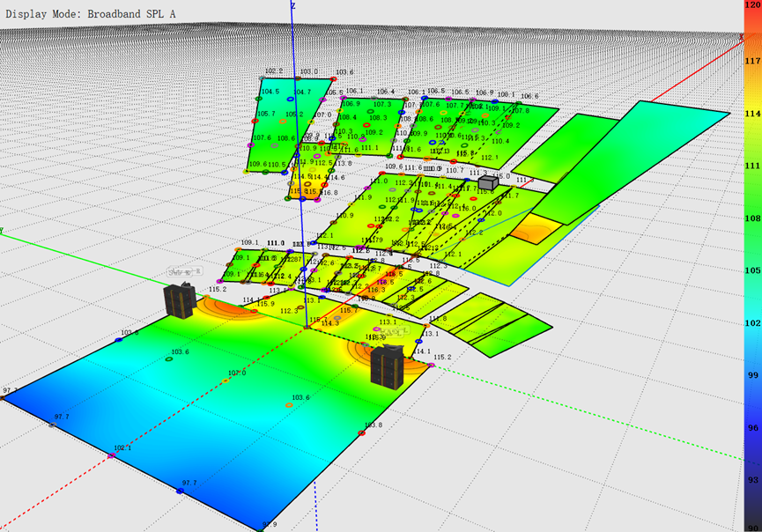Click the 102.1 SPL value label
Image resolution: width=762 pixels, height=532 pixels.
122,447
